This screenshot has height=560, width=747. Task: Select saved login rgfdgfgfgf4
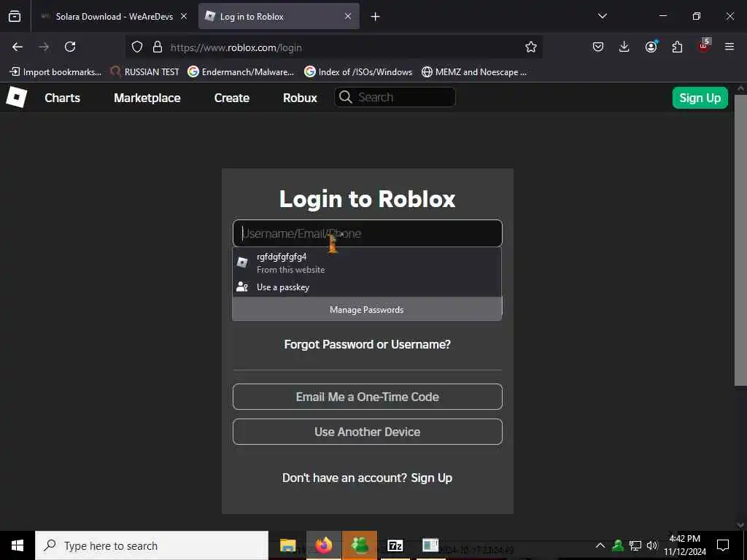tap(367, 262)
